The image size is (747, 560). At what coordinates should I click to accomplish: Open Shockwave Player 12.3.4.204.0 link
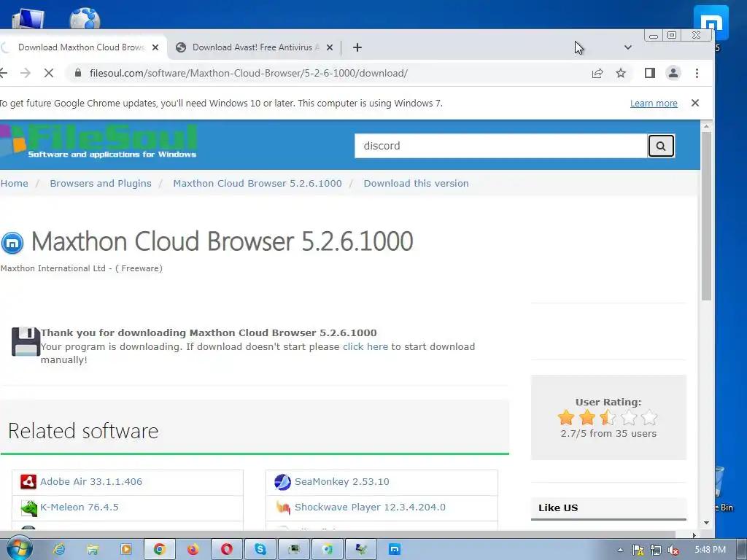coord(370,507)
